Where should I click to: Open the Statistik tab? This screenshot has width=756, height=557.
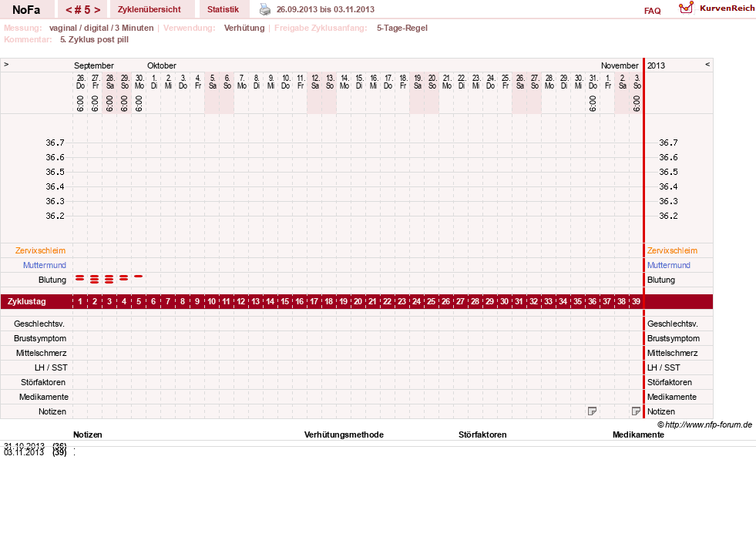tap(223, 9)
